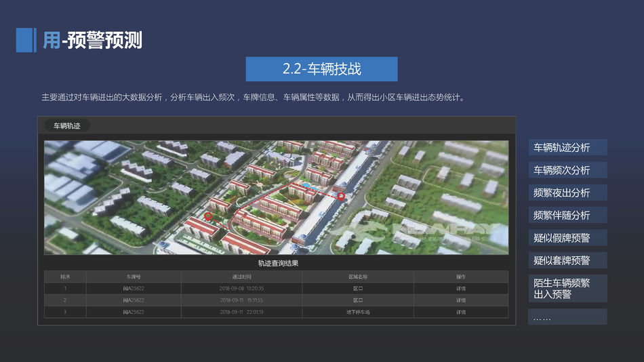Image resolution: width=644 pixels, height=362 pixels.
Task: Click the 区域名称 column header
Action: click(x=358, y=277)
